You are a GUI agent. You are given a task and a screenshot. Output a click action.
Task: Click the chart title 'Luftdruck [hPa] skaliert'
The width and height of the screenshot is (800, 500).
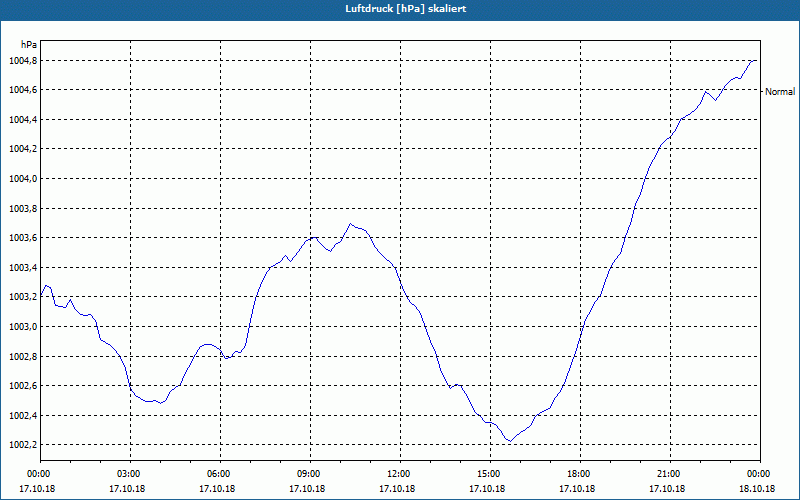pos(405,9)
